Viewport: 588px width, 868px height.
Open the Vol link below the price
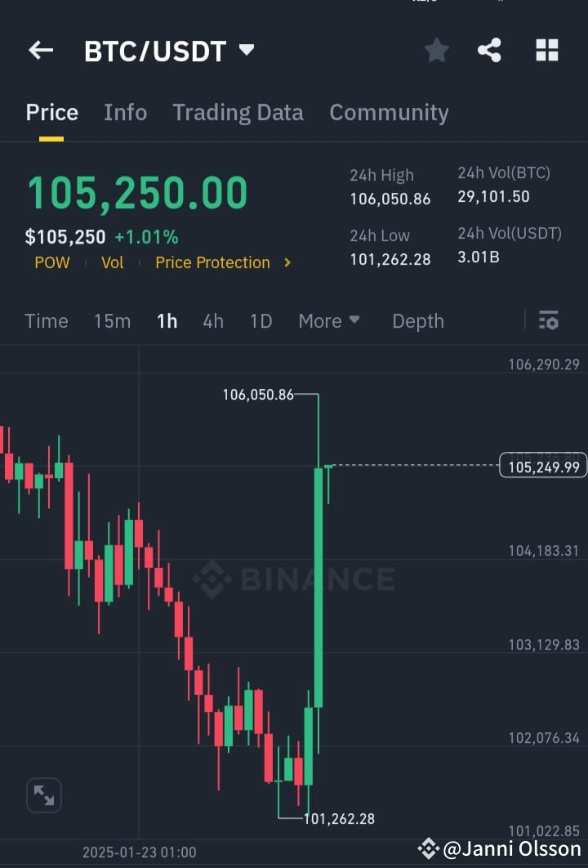(112, 262)
